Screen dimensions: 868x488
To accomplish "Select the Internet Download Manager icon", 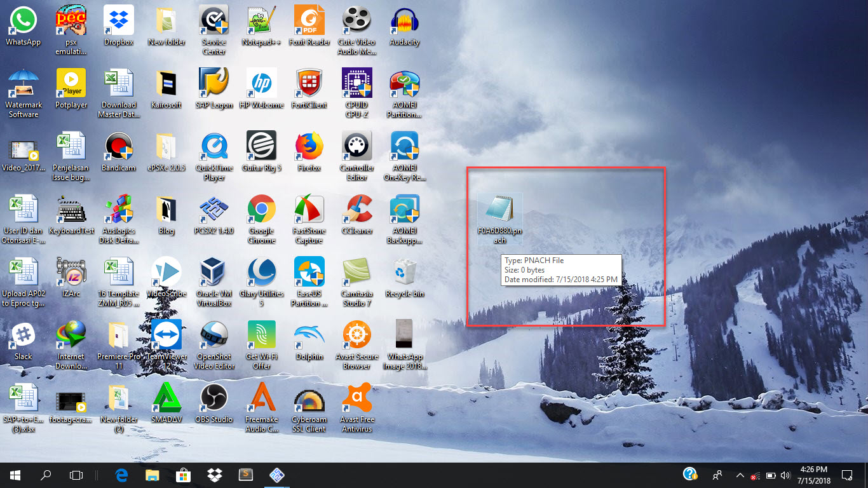I will click(71, 335).
